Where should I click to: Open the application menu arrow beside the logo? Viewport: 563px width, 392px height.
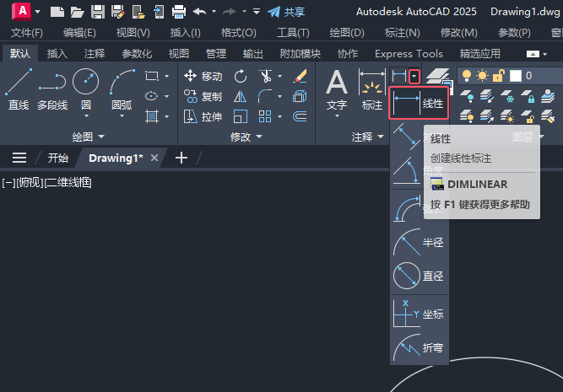37,12
